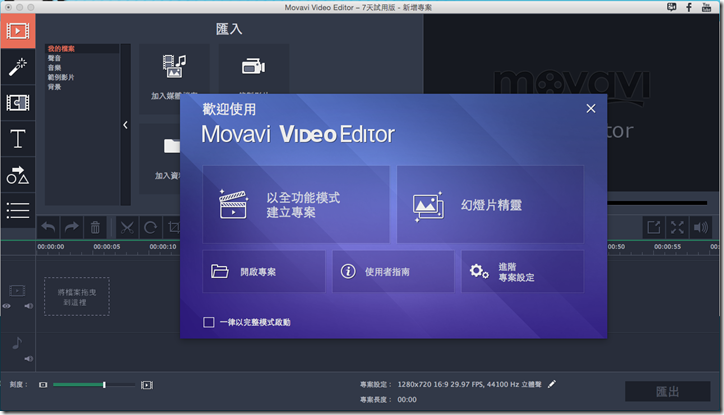
Task: Click the Crop tool icon
Action: click(x=174, y=227)
